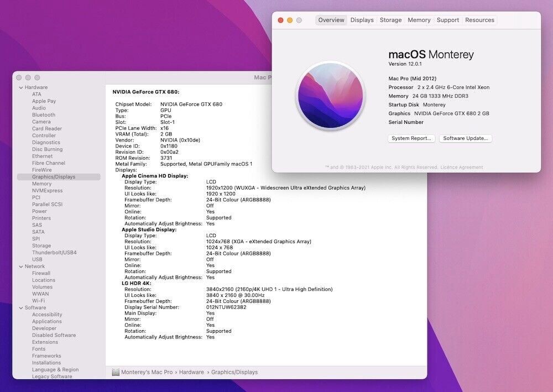Open the Displays tab
553x392 pixels.
(x=362, y=20)
